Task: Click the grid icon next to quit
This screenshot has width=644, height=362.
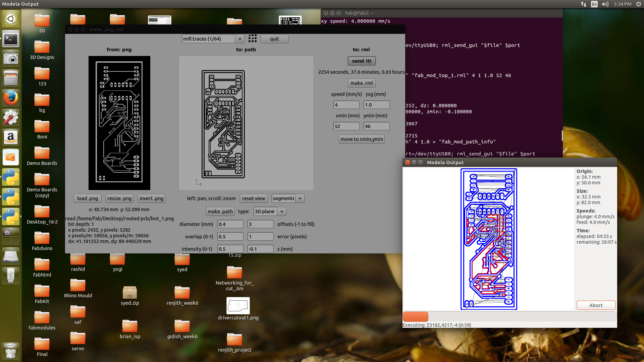Action: (x=252, y=39)
